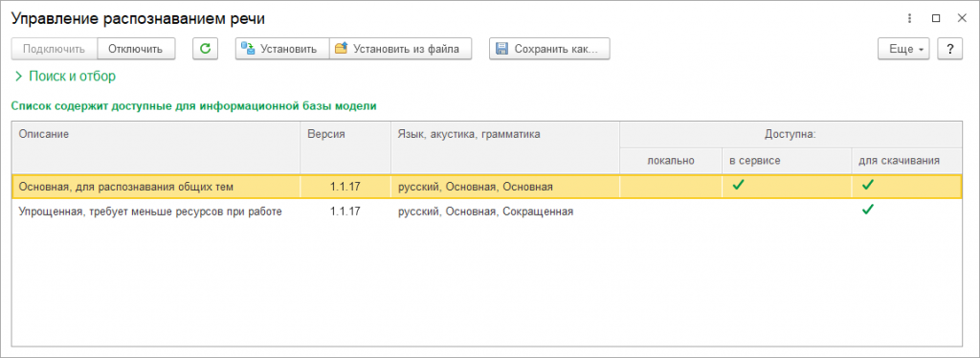Click the локально cell in Основная row
The height and width of the screenshot is (358, 980).
click(x=671, y=187)
